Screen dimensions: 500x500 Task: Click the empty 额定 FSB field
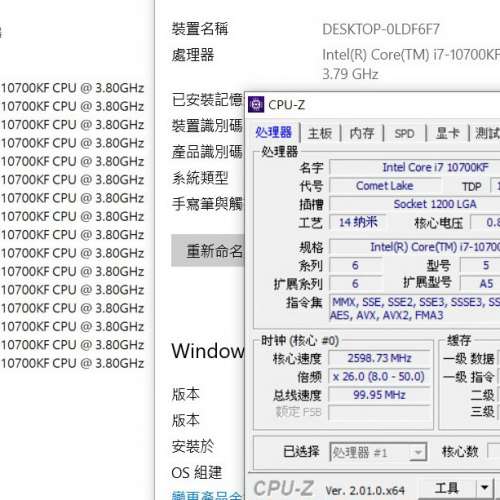[x=379, y=413]
